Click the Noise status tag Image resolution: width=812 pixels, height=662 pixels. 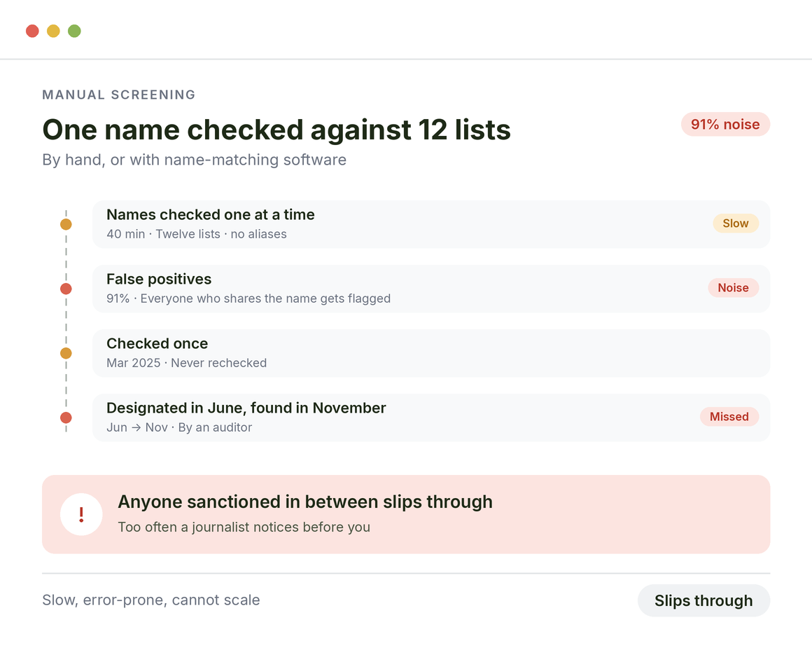733,288
